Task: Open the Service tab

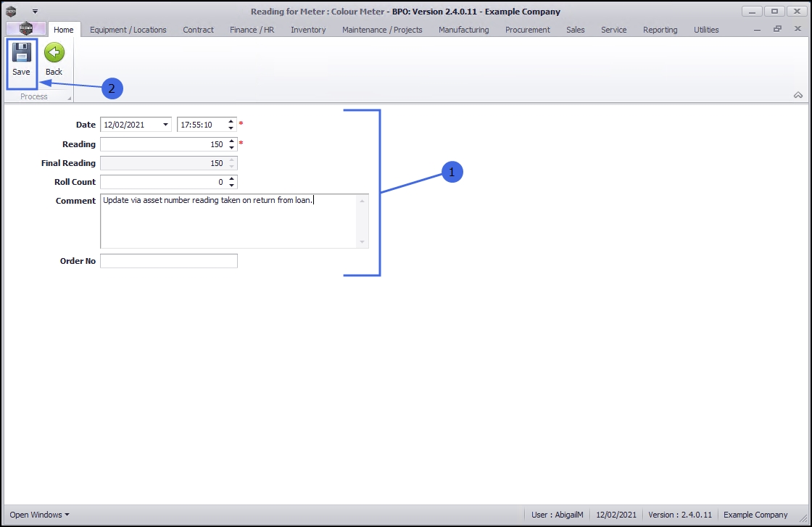Action: pos(613,30)
